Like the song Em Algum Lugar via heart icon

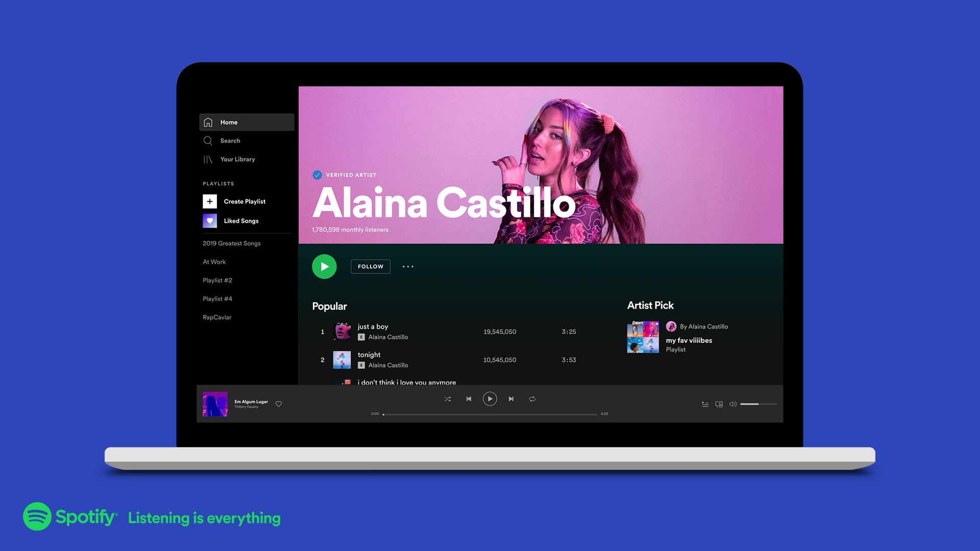(278, 404)
